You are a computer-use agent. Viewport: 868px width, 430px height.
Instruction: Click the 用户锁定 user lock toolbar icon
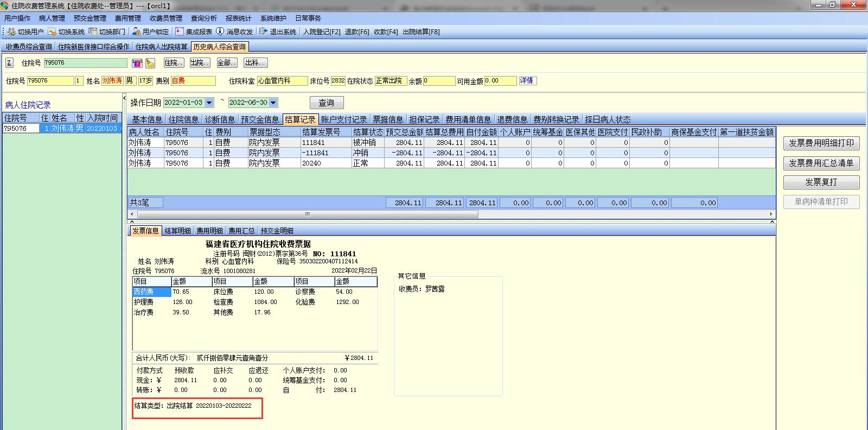tap(136, 31)
